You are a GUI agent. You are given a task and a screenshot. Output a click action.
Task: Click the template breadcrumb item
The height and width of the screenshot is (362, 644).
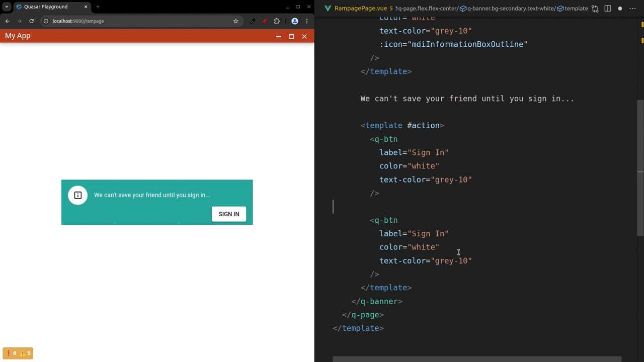coord(573,8)
